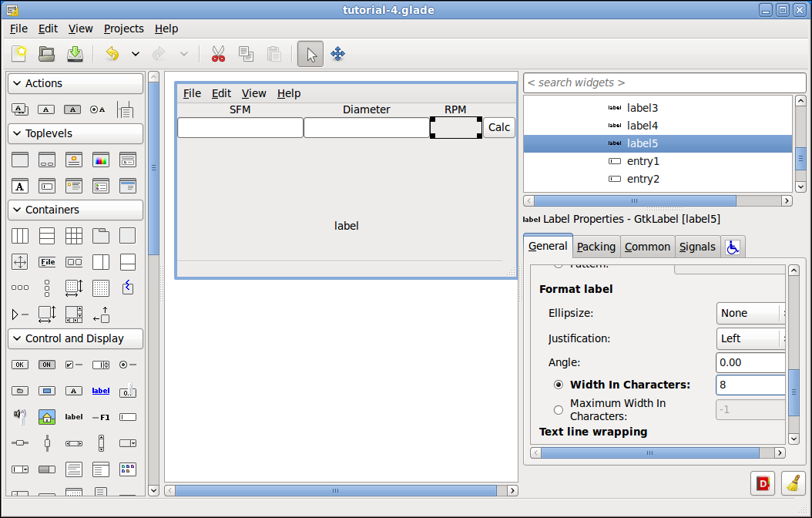
Task: Choose the Link Button widget icon
Action: pyautogui.click(x=100, y=391)
